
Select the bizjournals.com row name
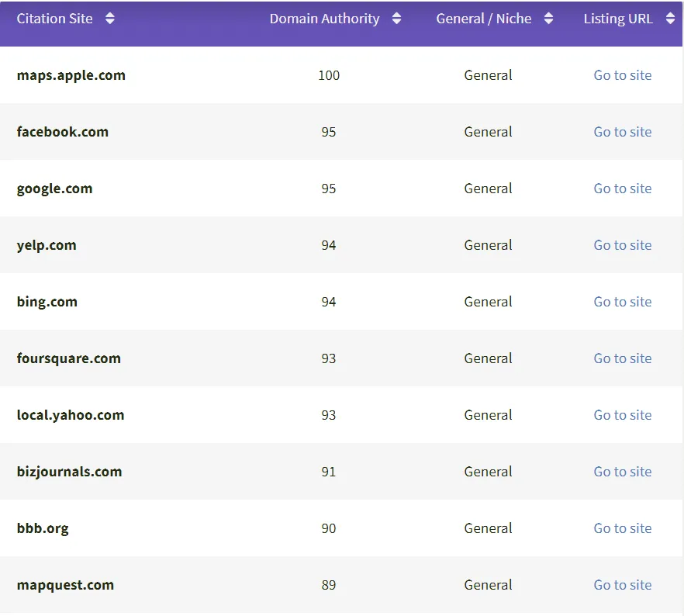click(x=69, y=472)
